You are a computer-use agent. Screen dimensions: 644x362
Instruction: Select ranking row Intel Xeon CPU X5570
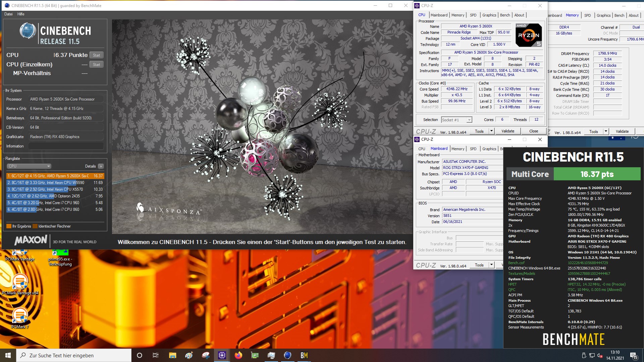pos(55,189)
